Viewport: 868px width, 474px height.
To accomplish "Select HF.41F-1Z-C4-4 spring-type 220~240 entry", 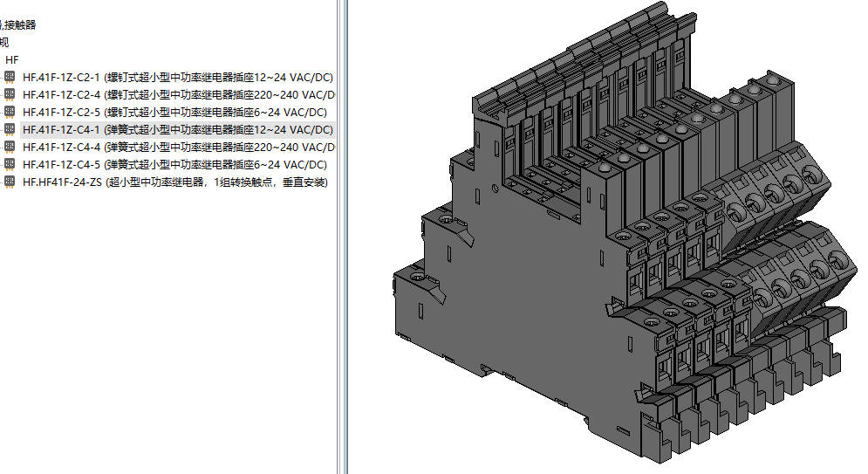I will (x=178, y=148).
